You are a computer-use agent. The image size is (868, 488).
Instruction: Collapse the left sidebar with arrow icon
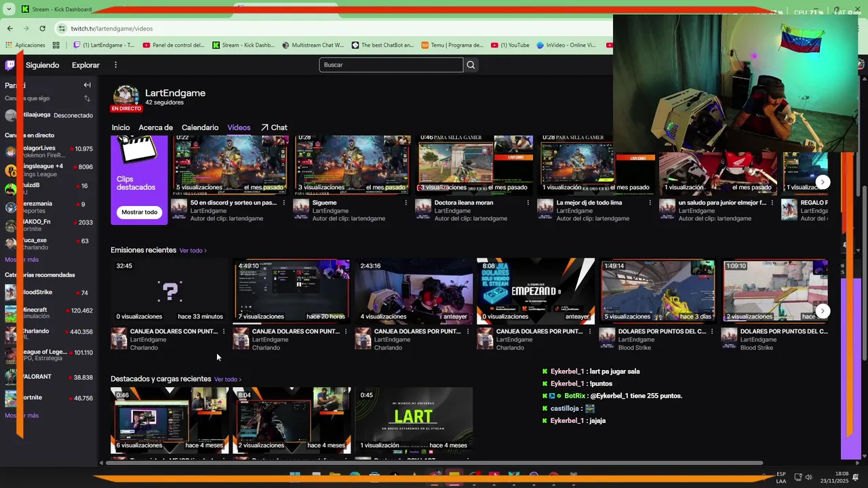(x=87, y=85)
